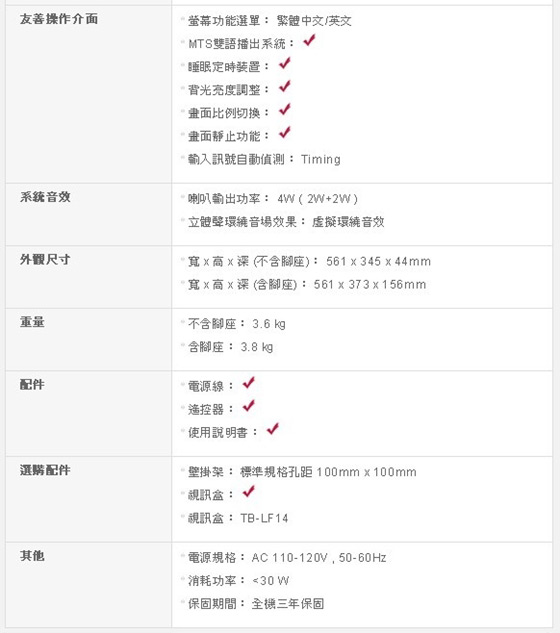Click the 電源線 checkmark icon
Image resolution: width=560 pixels, height=633 pixels.
click(x=249, y=382)
